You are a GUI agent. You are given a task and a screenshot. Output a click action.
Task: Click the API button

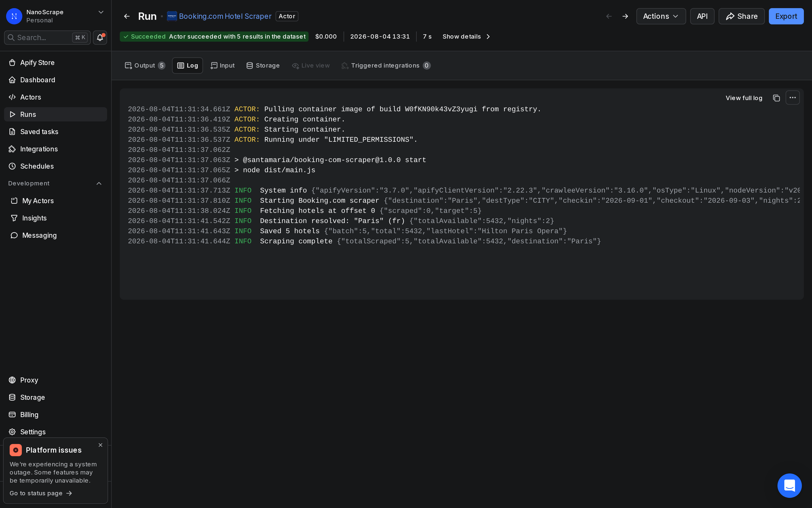click(702, 16)
